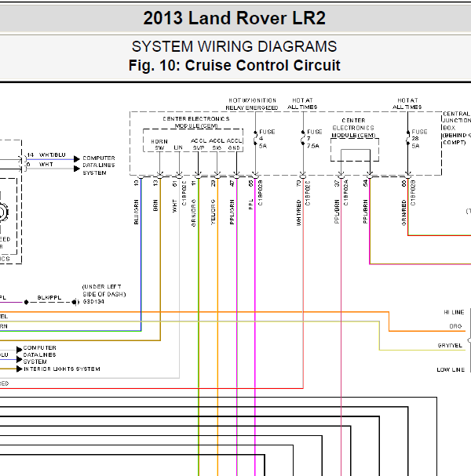
Task: Click the "2013 Land Rover LR2" title
Action: tap(234, 18)
